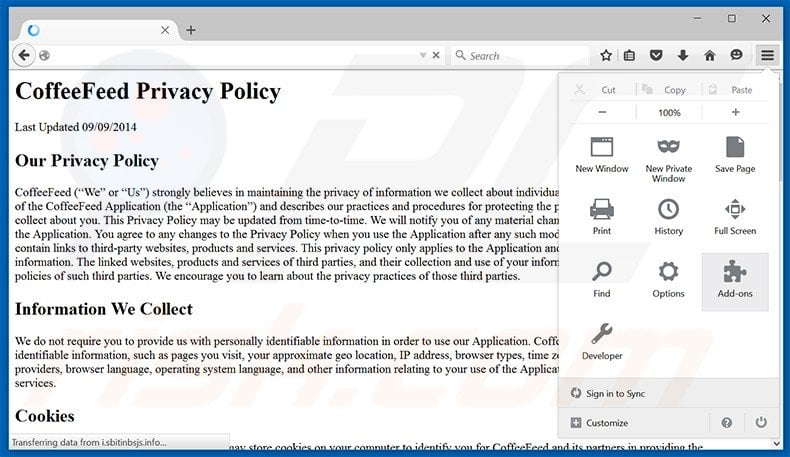790x457 pixels.
Task: Zoom in with the plus button
Action: tap(735, 112)
